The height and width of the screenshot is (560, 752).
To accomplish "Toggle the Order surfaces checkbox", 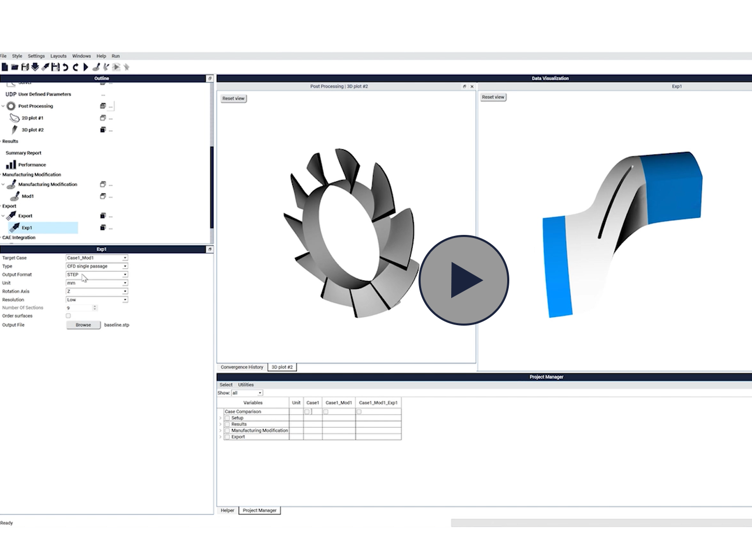I will (68, 316).
